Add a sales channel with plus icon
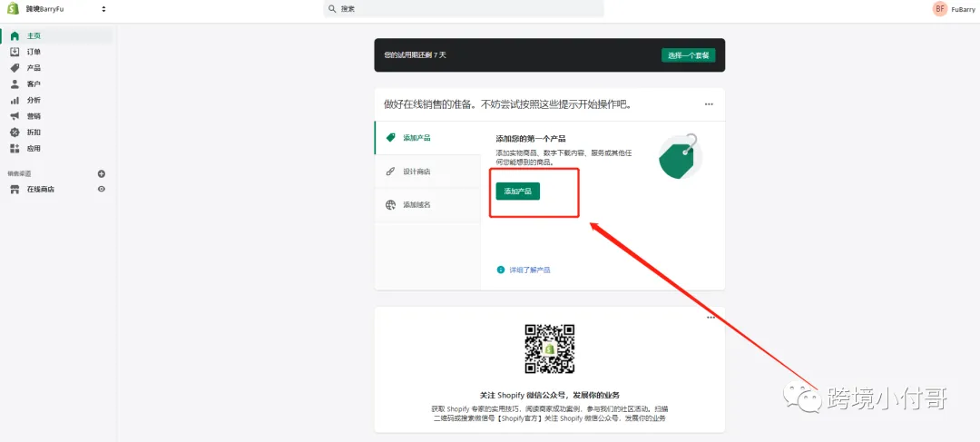The image size is (980, 442). [x=102, y=173]
